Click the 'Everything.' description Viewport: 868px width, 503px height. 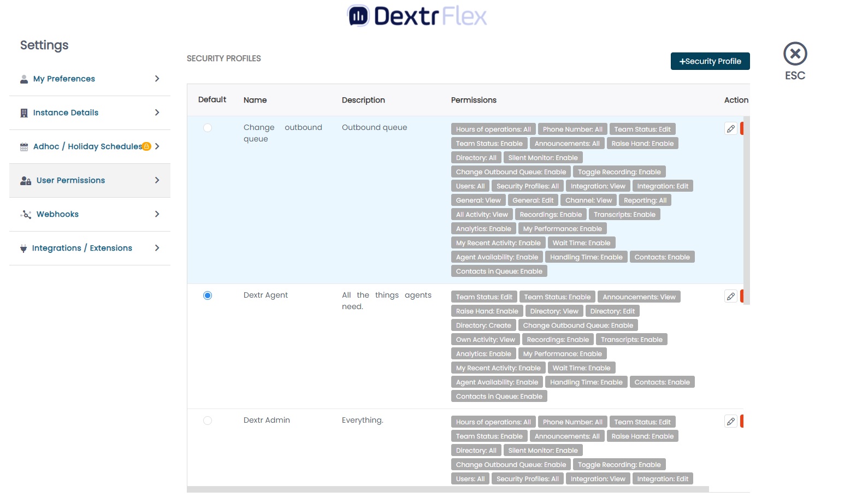362,420
